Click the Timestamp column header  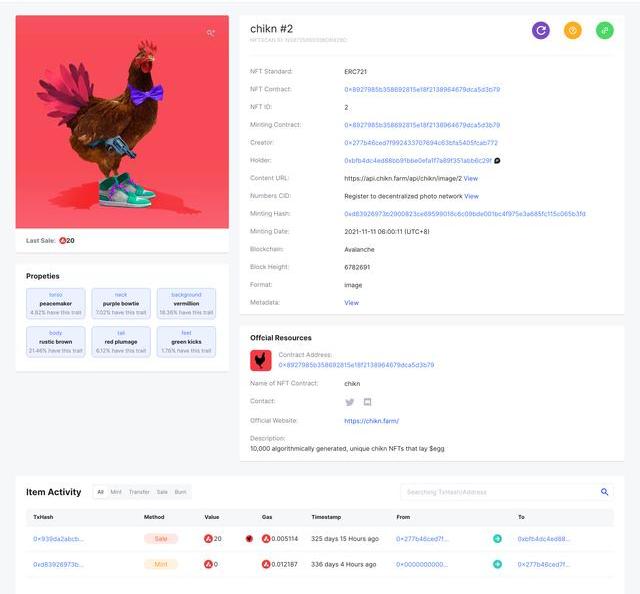pos(326,517)
